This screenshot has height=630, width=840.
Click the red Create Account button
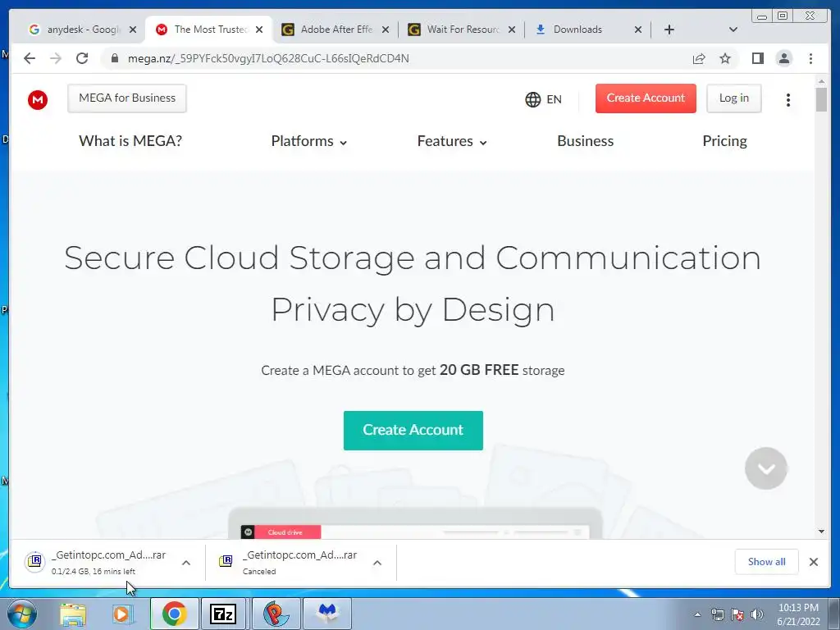pyautogui.click(x=646, y=98)
